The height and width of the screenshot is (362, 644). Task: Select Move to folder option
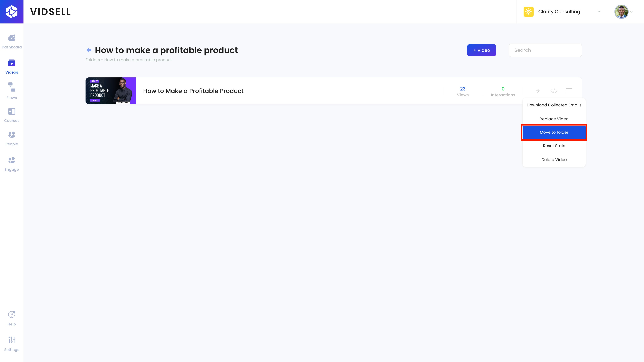pos(554,132)
